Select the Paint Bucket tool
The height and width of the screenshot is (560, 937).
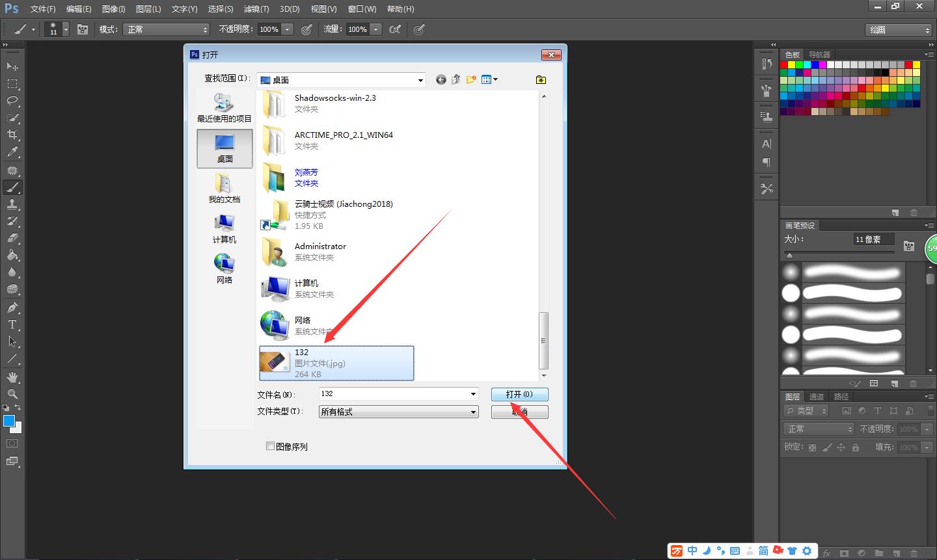click(x=12, y=255)
